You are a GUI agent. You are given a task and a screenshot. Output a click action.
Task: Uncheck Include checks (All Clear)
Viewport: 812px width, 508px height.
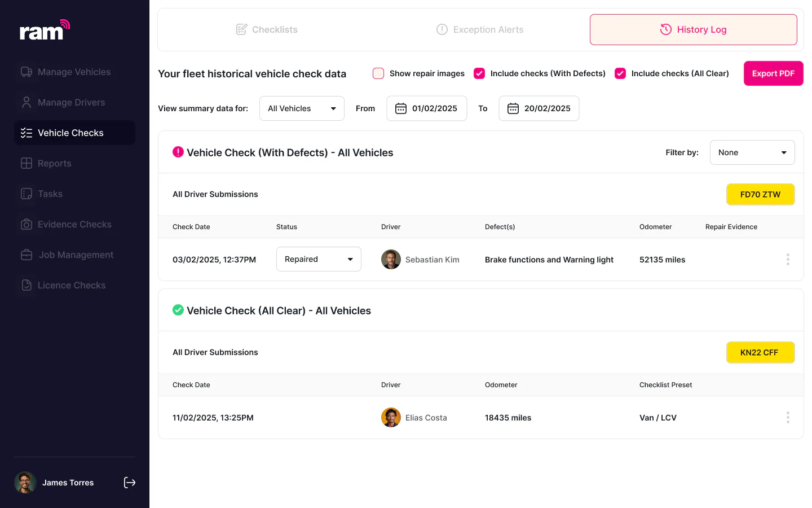pyautogui.click(x=620, y=73)
